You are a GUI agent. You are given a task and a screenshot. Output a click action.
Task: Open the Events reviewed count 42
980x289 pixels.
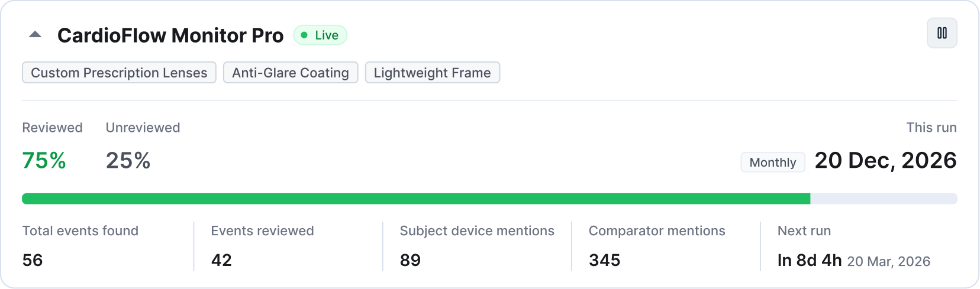click(221, 260)
